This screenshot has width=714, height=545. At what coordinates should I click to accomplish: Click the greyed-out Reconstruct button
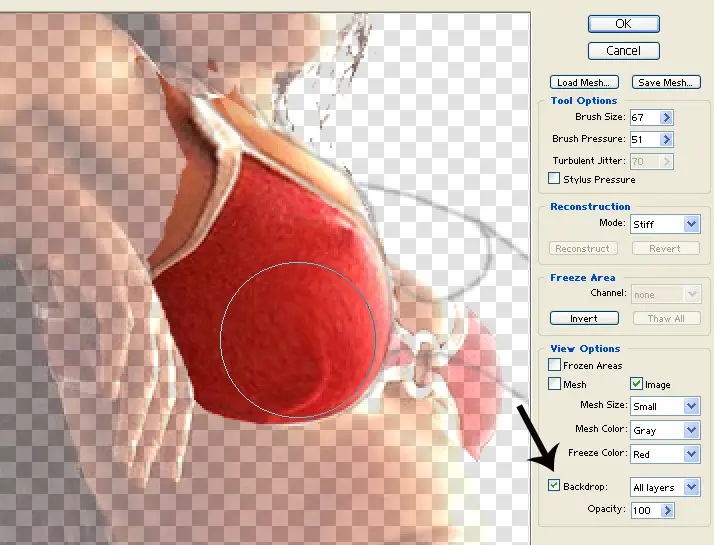(583, 248)
